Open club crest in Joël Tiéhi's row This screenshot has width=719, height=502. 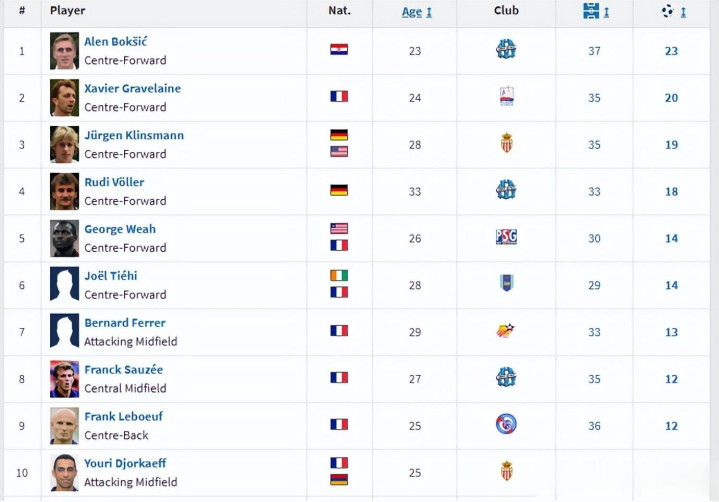pos(506,283)
